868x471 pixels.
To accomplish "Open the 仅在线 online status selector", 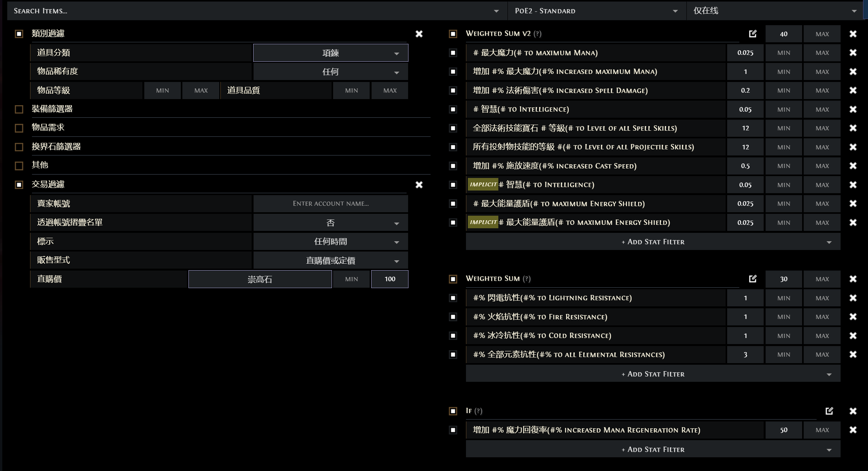I will (x=775, y=11).
